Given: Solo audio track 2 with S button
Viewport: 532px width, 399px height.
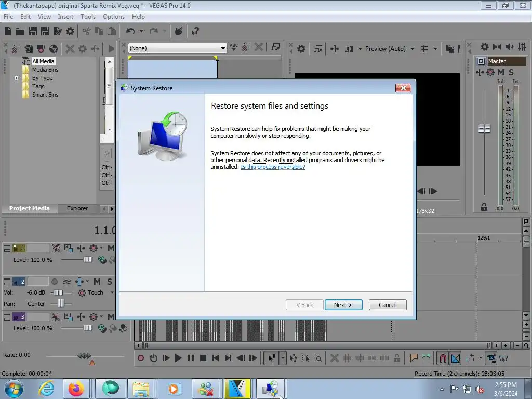Looking at the screenshot, I should click(109, 282).
